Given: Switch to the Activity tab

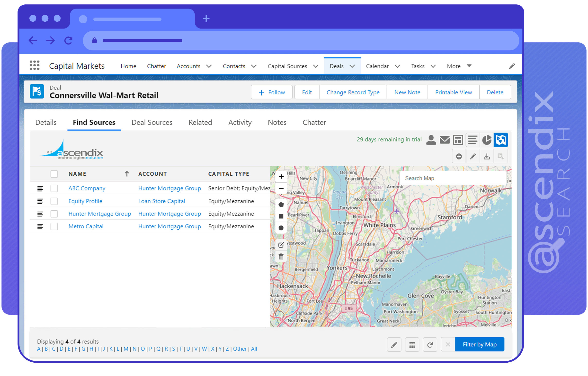Looking at the screenshot, I should click(240, 122).
